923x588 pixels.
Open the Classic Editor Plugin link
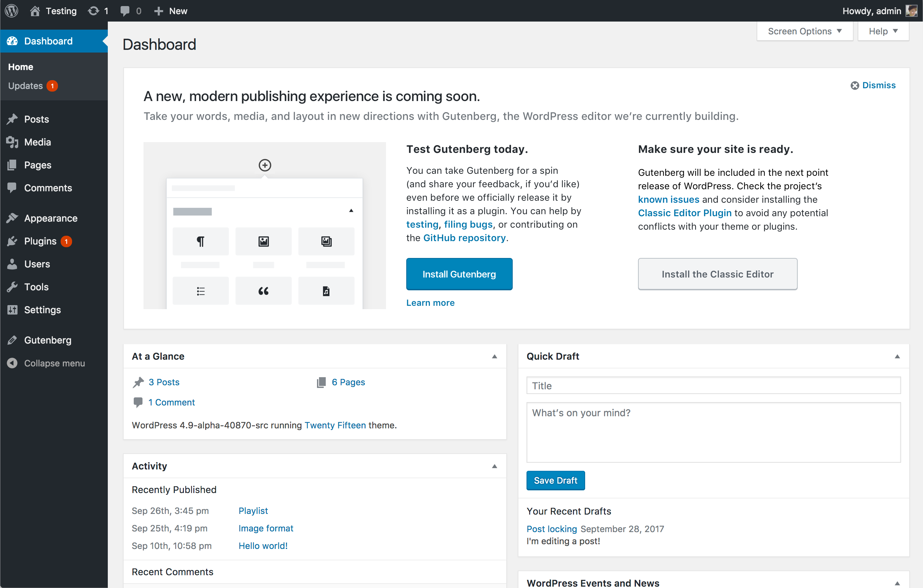click(685, 213)
